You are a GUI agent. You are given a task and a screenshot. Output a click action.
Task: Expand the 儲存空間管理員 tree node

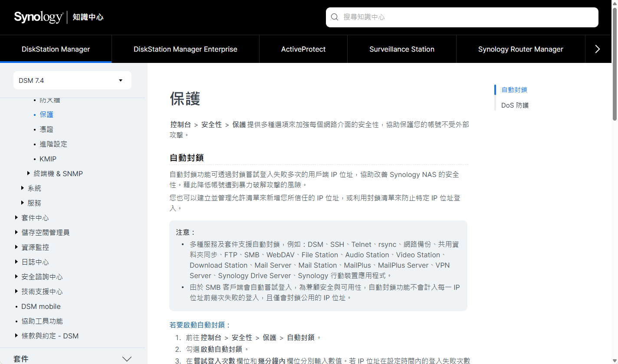click(x=16, y=232)
